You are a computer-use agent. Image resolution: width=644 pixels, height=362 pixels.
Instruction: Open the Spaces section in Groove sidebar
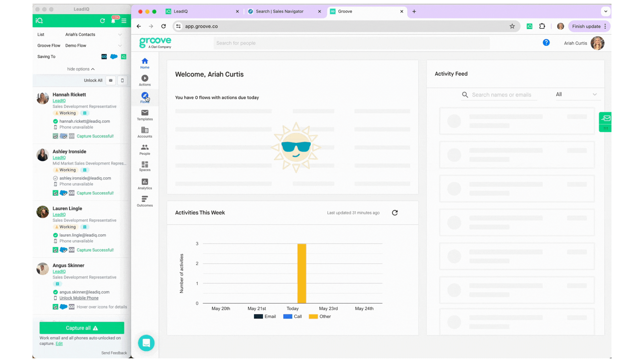[145, 166]
